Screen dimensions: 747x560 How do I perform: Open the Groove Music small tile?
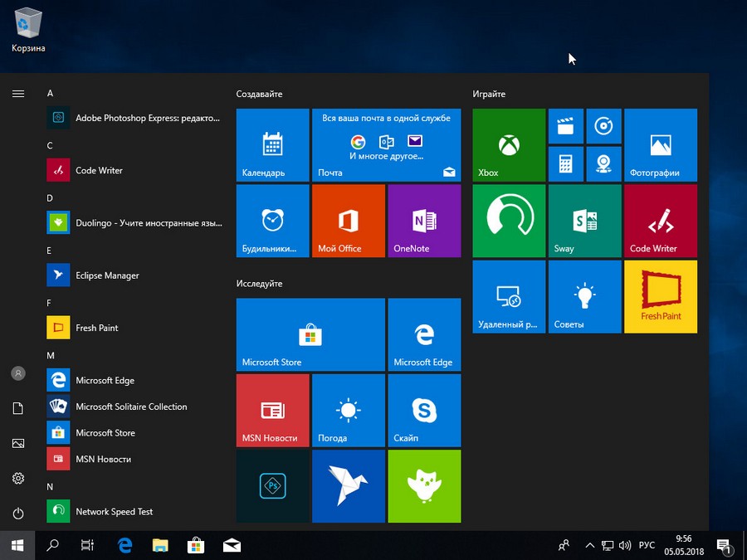pyautogui.click(x=603, y=126)
